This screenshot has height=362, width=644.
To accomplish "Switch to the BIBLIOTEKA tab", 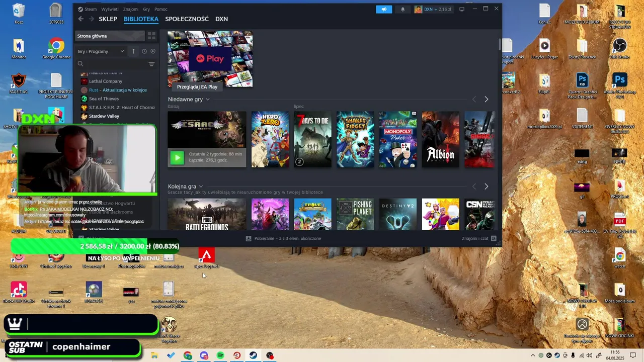I will click(x=141, y=19).
